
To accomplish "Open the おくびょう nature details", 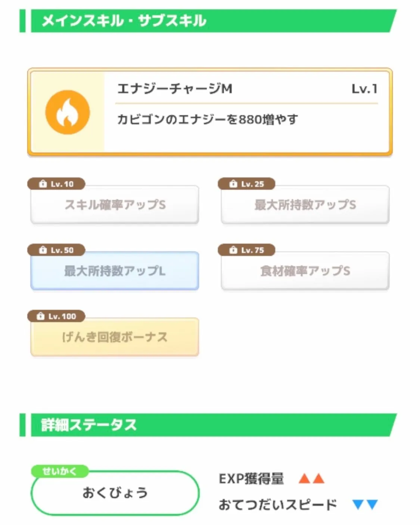I will [x=115, y=493].
